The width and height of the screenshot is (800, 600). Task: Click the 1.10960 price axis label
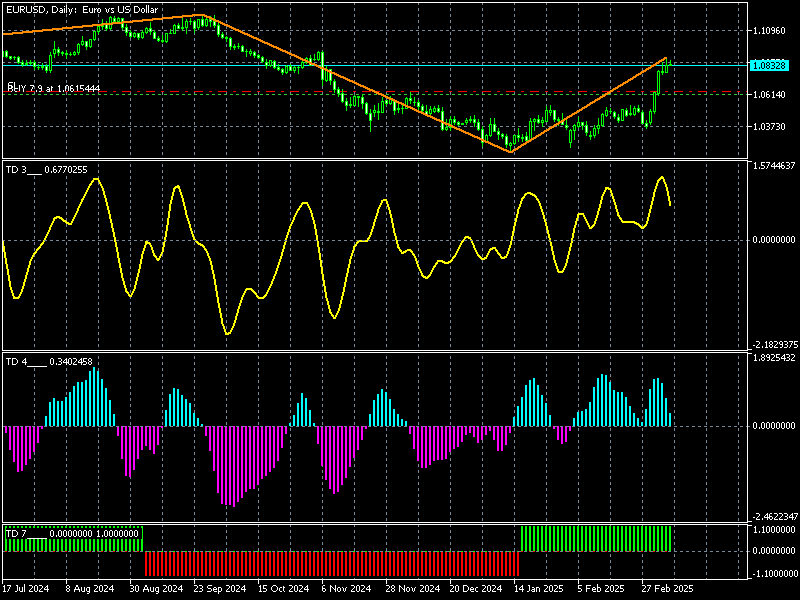(769, 31)
